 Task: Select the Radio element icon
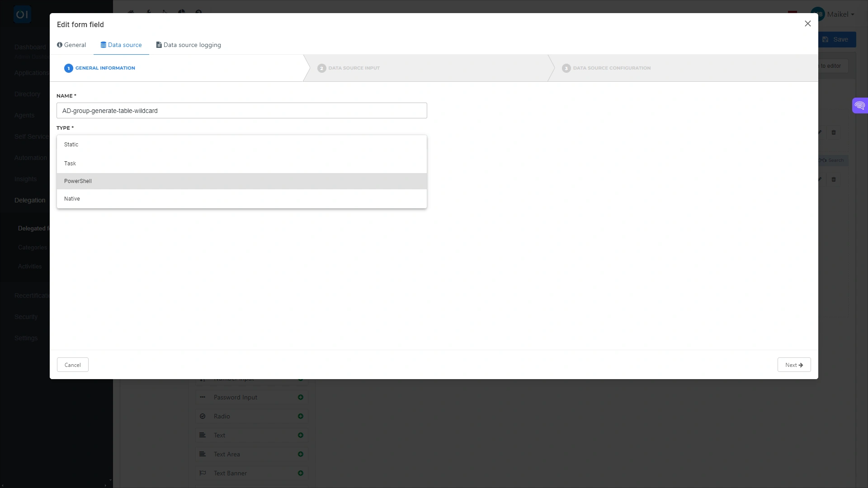coord(203,416)
